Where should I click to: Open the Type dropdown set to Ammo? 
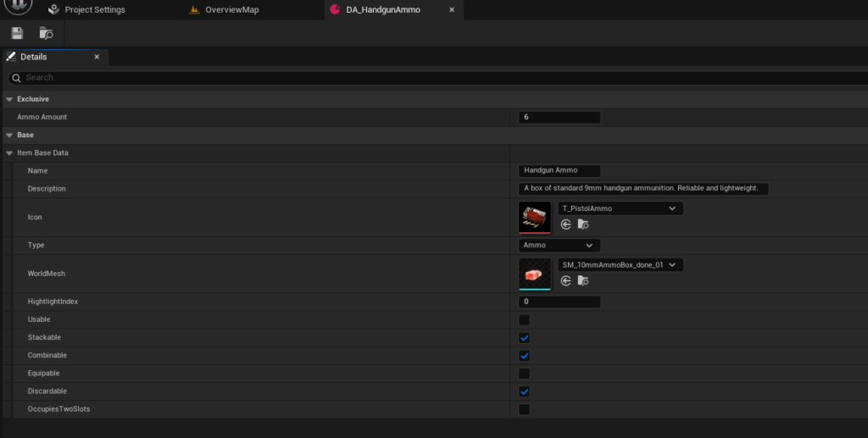[559, 246]
